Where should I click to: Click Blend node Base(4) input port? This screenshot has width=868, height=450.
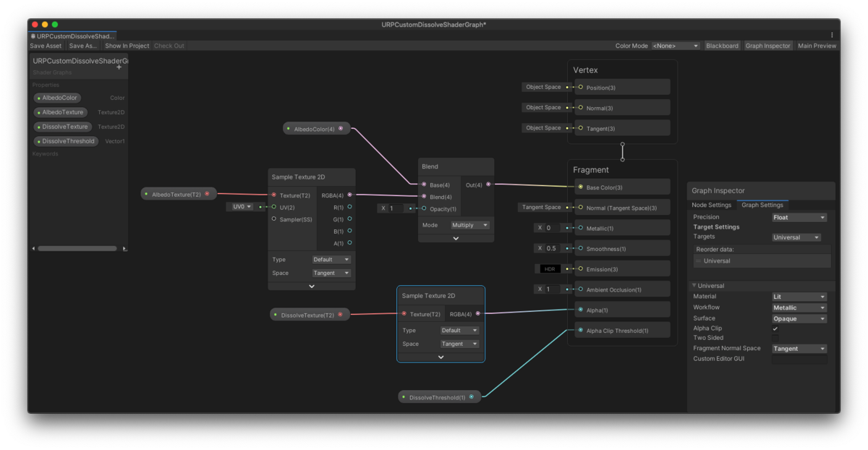click(x=424, y=184)
